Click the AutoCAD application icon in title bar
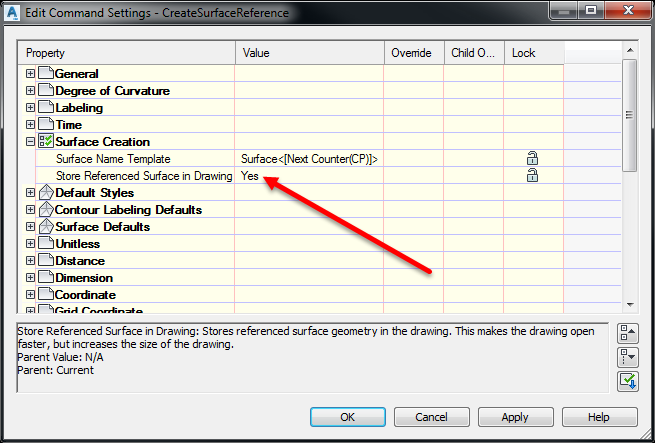The width and height of the screenshot is (655, 443). click(13, 13)
